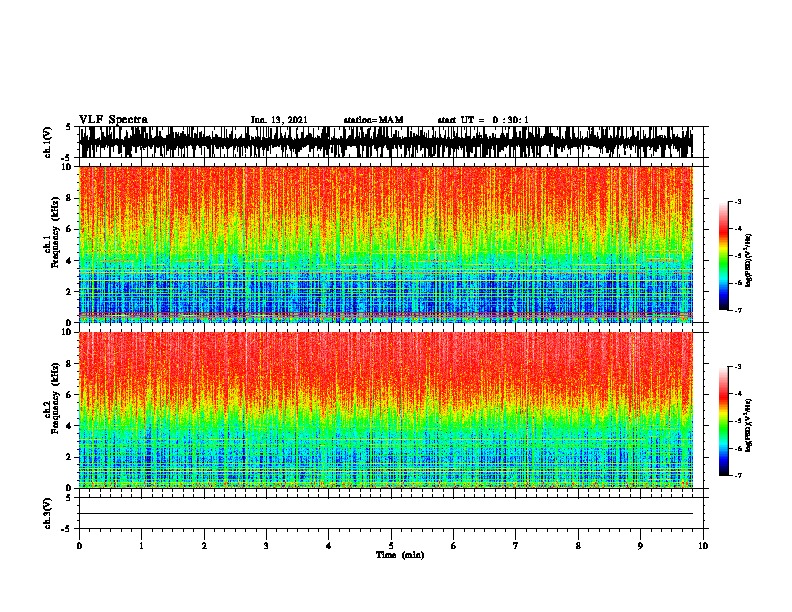Screen dimensions: 792x612
Task: Click the ch.1 colorbar "-3" top label
Action: point(738,201)
